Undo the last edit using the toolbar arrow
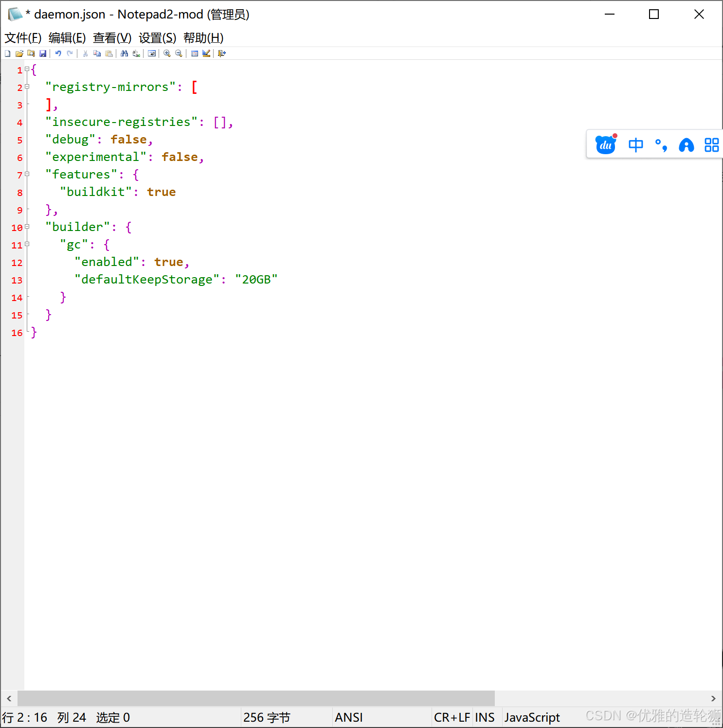The height and width of the screenshot is (728, 723). click(x=58, y=53)
